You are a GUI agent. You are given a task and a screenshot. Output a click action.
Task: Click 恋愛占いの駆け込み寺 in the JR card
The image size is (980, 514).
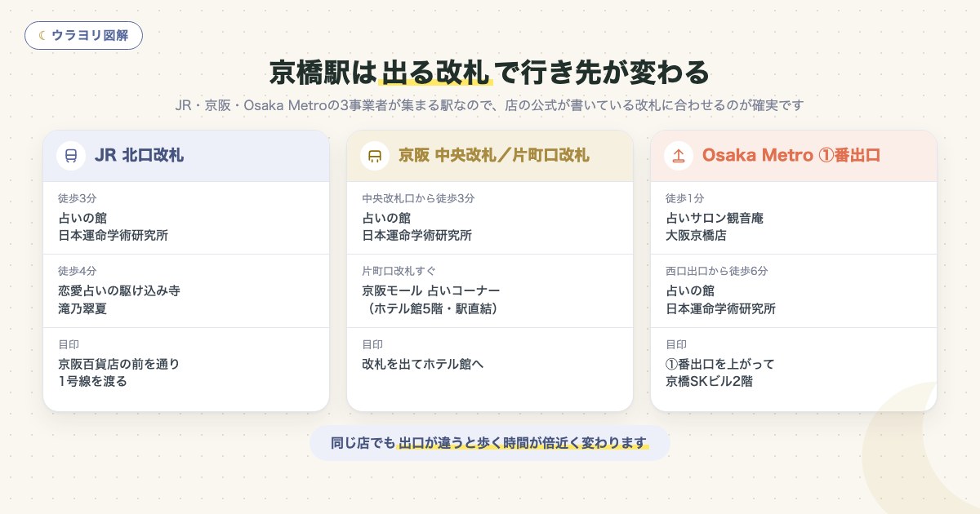pos(118,290)
